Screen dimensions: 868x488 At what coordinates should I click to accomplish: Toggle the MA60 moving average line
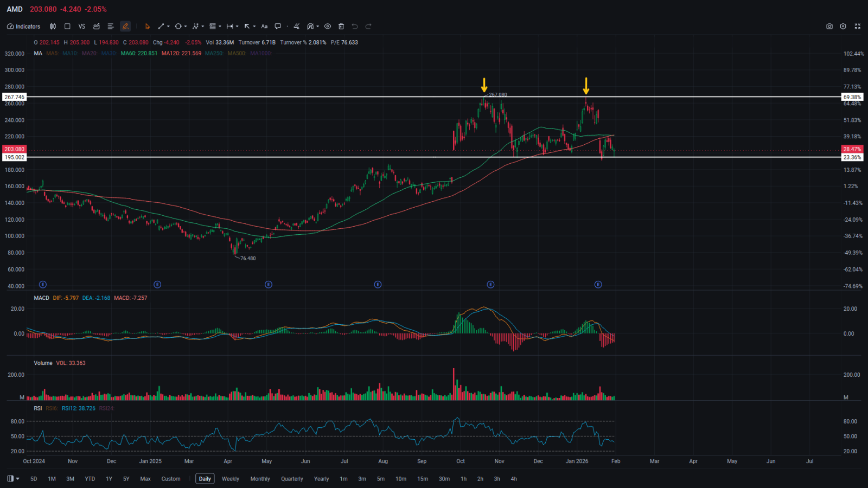pos(139,53)
